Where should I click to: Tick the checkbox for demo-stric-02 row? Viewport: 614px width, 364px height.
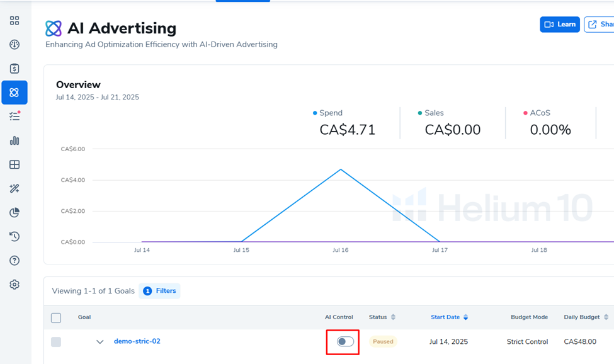coord(56,342)
